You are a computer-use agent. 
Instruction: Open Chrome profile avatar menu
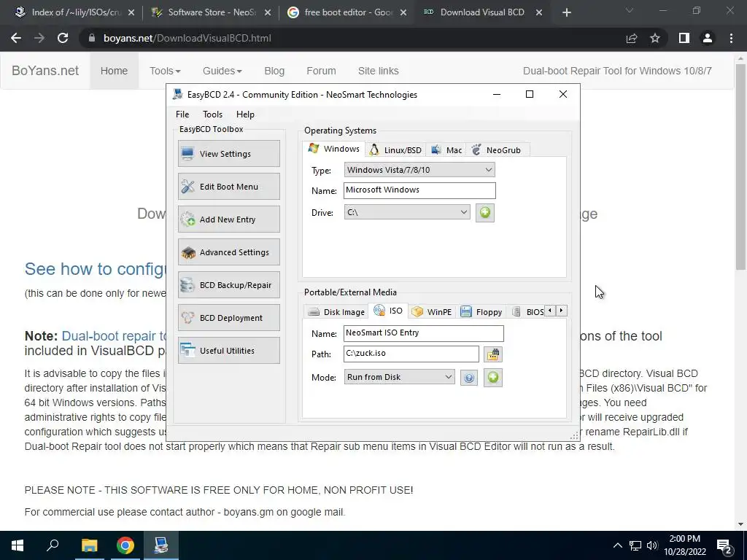[x=708, y=38]
